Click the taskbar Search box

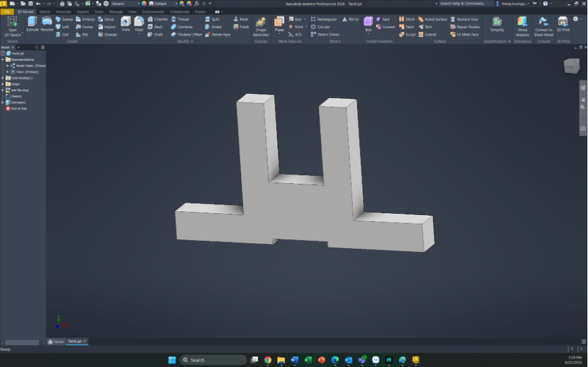213,360
